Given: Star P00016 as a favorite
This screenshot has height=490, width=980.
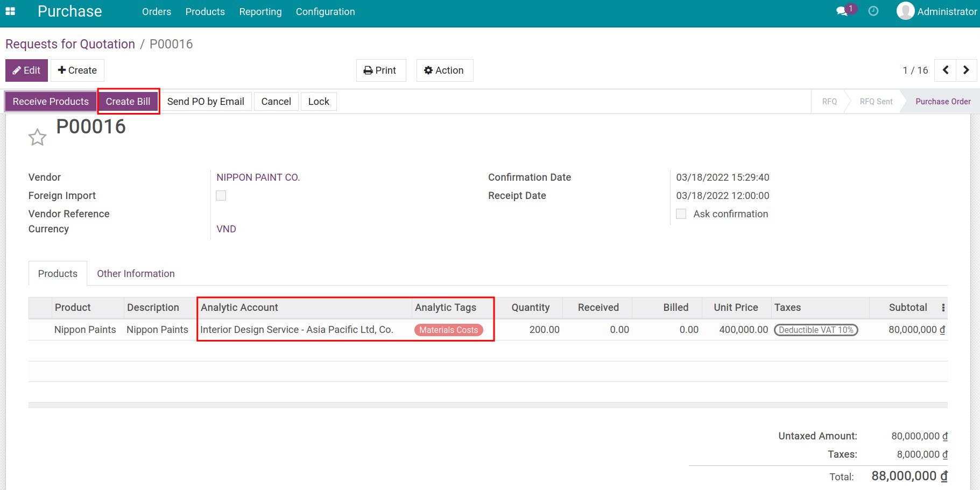Looking at the screenshot, I should tap(37, 137).
